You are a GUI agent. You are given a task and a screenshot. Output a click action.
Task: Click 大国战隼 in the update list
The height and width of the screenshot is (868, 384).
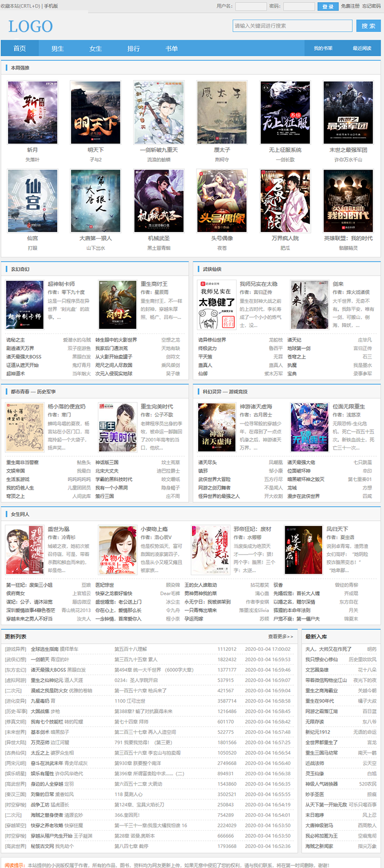[40, 711]
